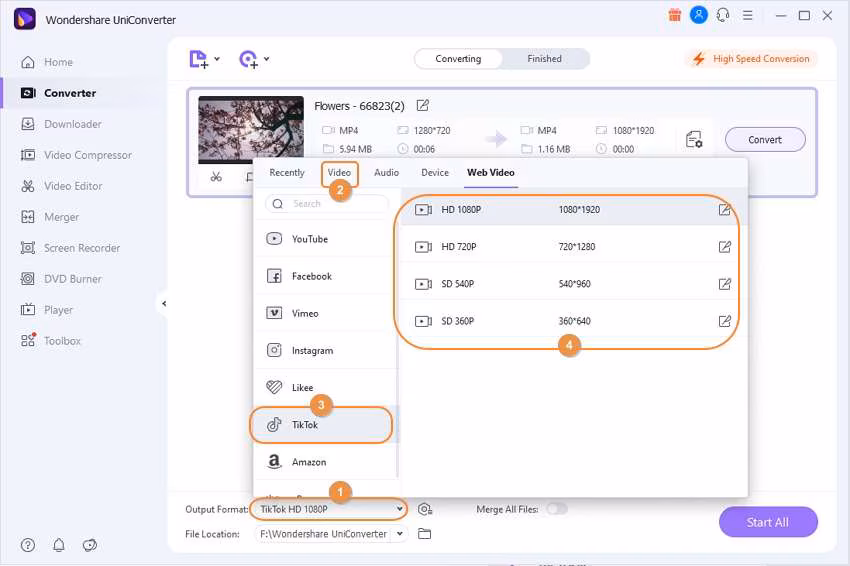
Task: Open the Player tool
Action: pos(46,310)
